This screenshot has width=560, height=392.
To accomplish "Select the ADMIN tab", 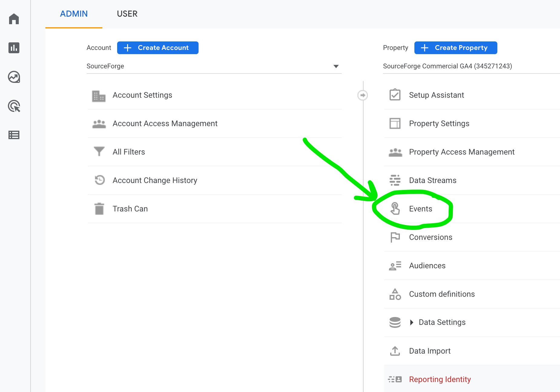I will [74, 14].
